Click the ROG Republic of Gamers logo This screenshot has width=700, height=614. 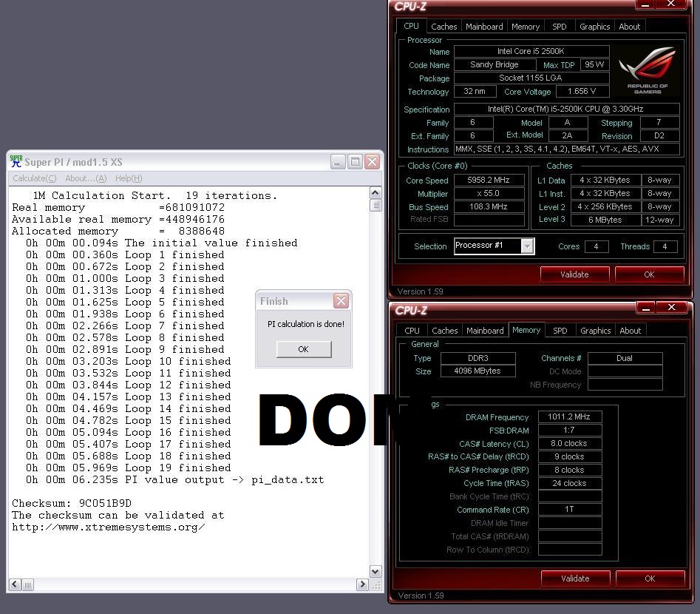click(648, 70)
